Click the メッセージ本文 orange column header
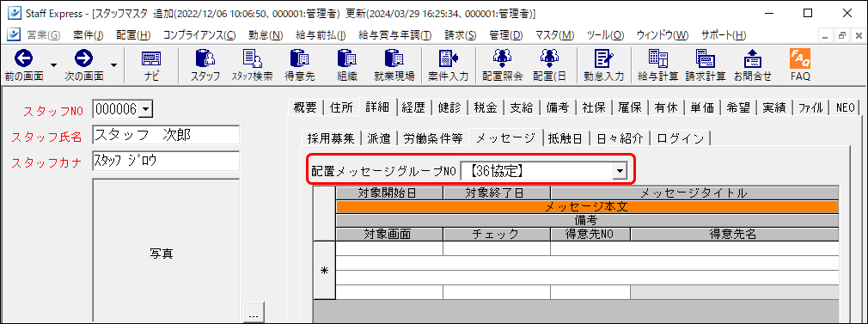The width and height of the screenshot is (868, 324). pos(587,207)
